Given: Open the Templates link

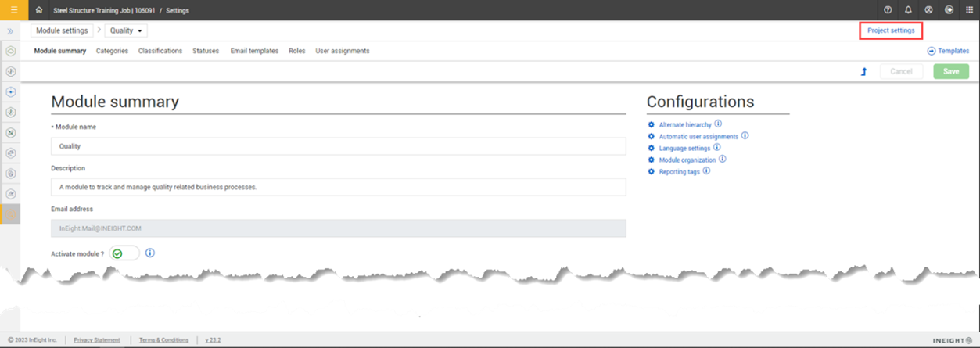Looking at the screenshot, I should tap(953, 51).
